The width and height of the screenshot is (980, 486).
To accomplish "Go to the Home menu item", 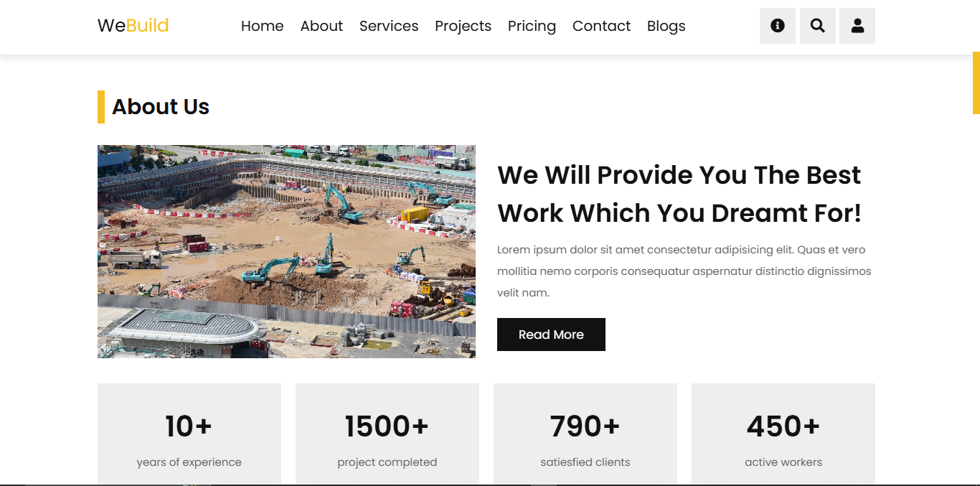I will tap(263, 26).
